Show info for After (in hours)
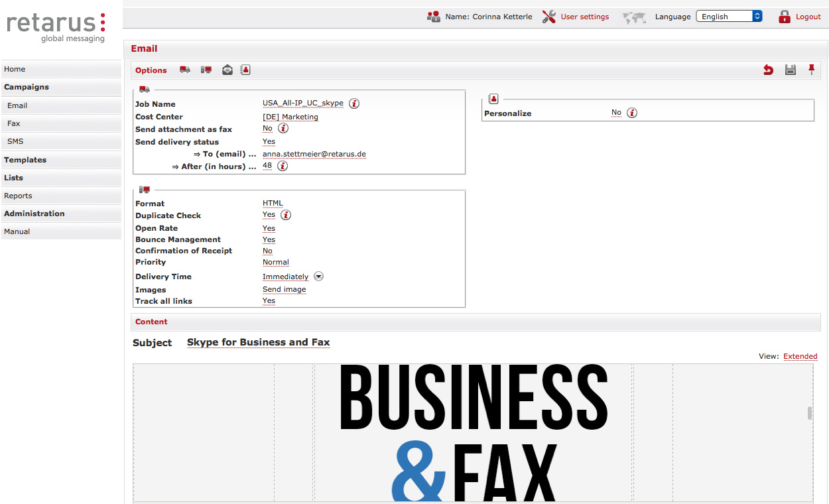The image size is (829, 504). (283, 166)
